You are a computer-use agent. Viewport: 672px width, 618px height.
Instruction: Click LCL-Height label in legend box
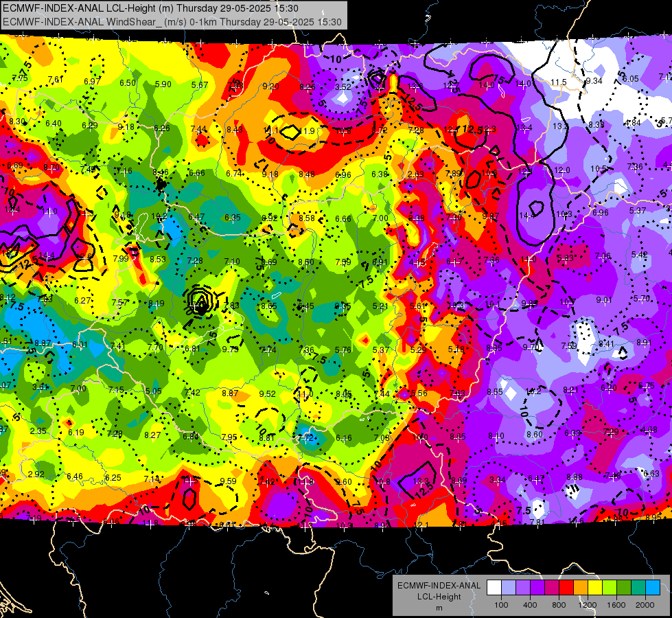[x=439, y=597]
